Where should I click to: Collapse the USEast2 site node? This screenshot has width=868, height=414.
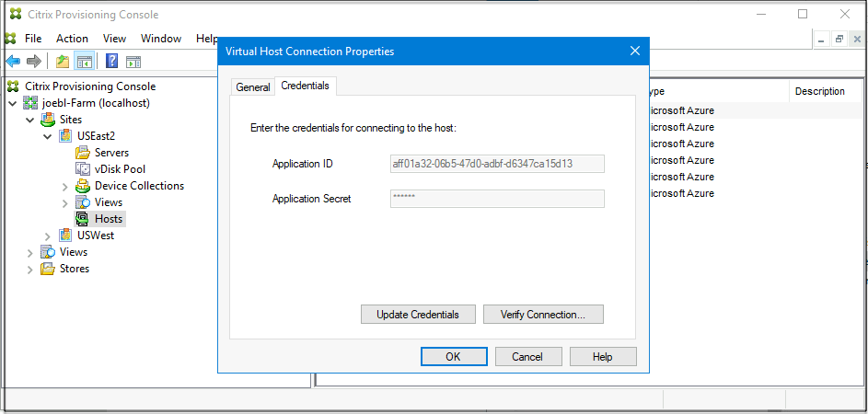[49, 136]
